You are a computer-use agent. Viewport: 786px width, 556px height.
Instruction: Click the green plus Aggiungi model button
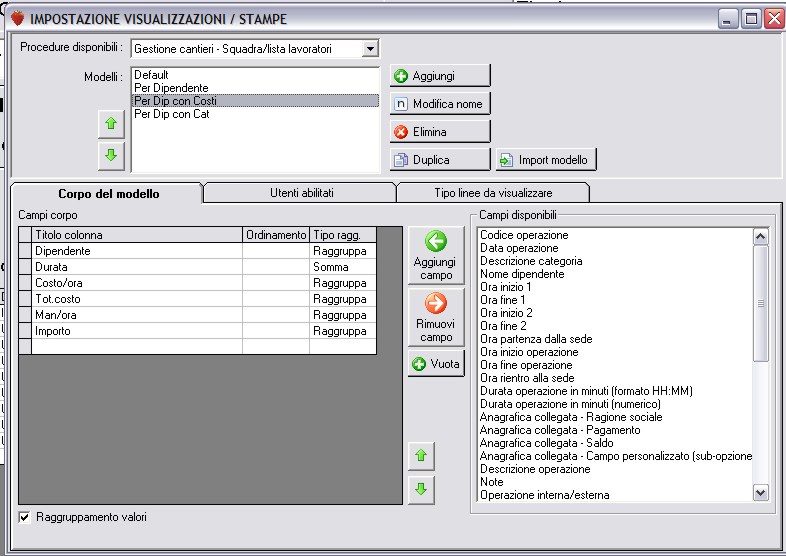440,76
